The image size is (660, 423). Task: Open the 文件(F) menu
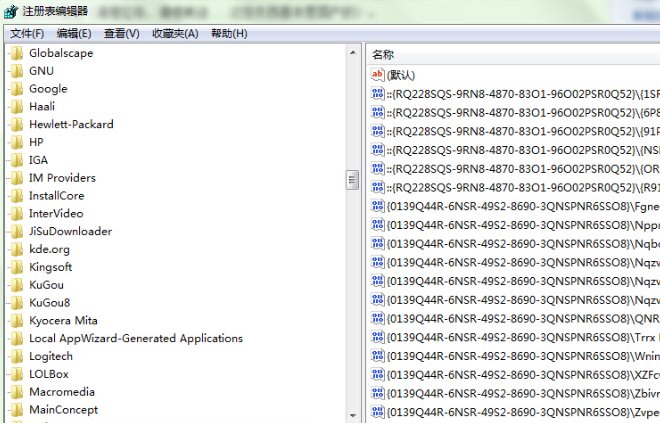(27, 34)
